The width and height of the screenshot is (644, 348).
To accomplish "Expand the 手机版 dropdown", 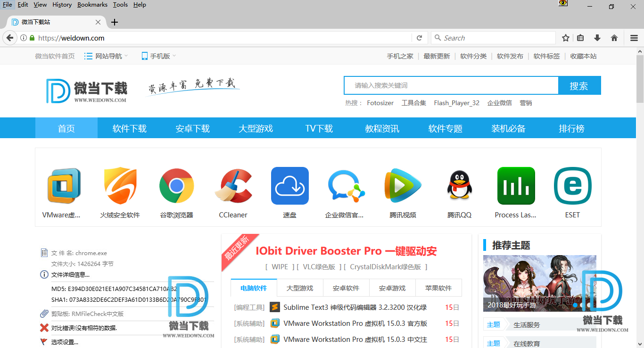I will (159, 56).
